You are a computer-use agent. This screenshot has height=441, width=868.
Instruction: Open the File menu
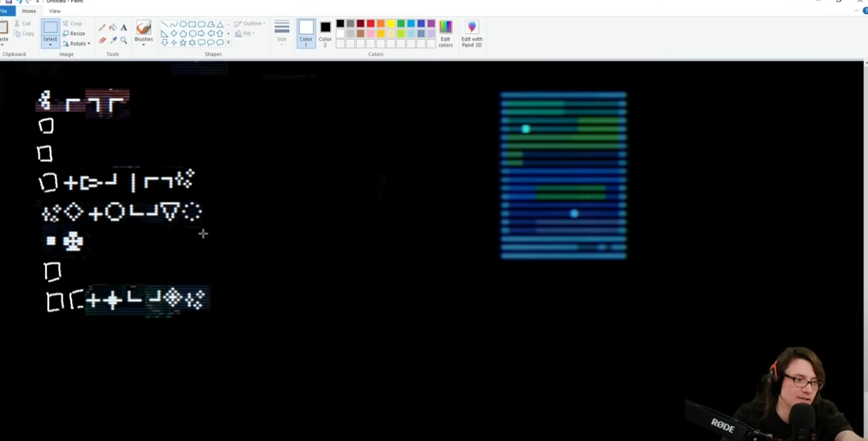4,11
